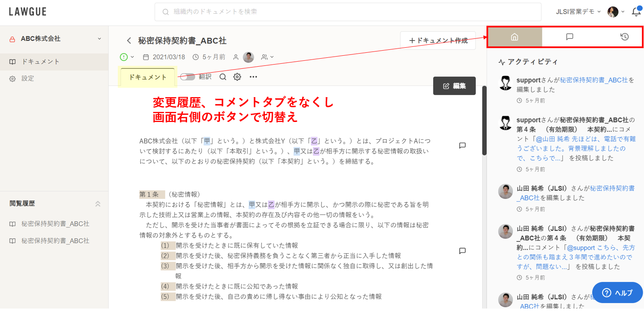Go back with the left arrow
Screen dimensions: 644x314
pyautogui.click(x=129, y=41)
